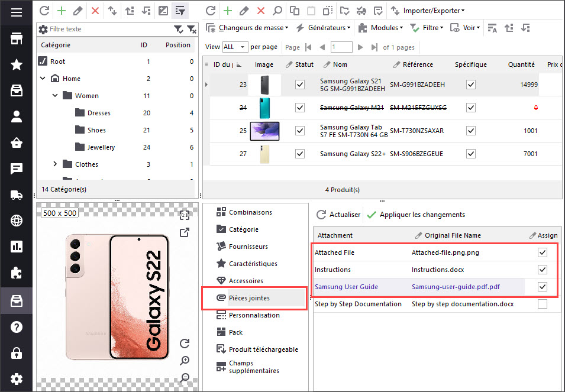
Task: Open the modules puzzle piece sidebar icon
Action: [x=16, y=273]
